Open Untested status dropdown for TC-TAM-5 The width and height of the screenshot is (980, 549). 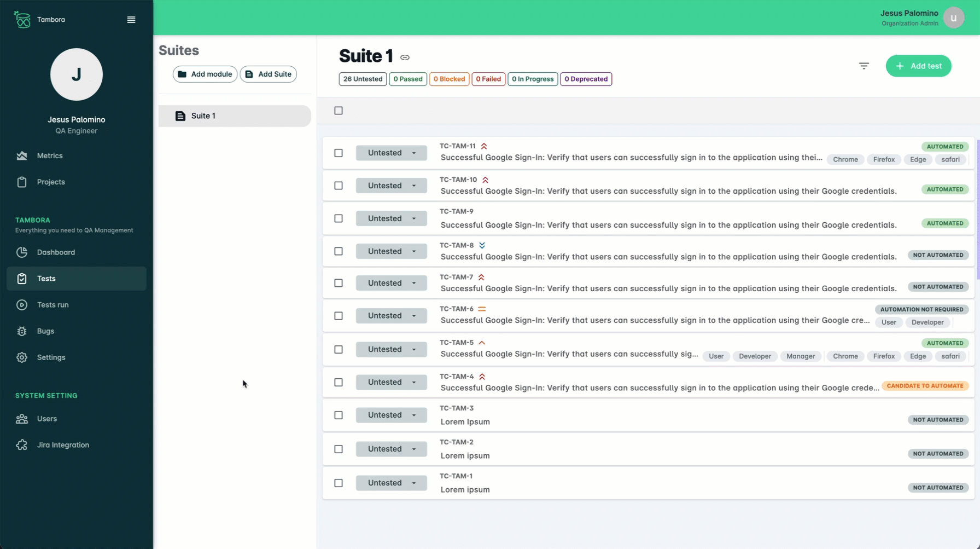(392, 349)
